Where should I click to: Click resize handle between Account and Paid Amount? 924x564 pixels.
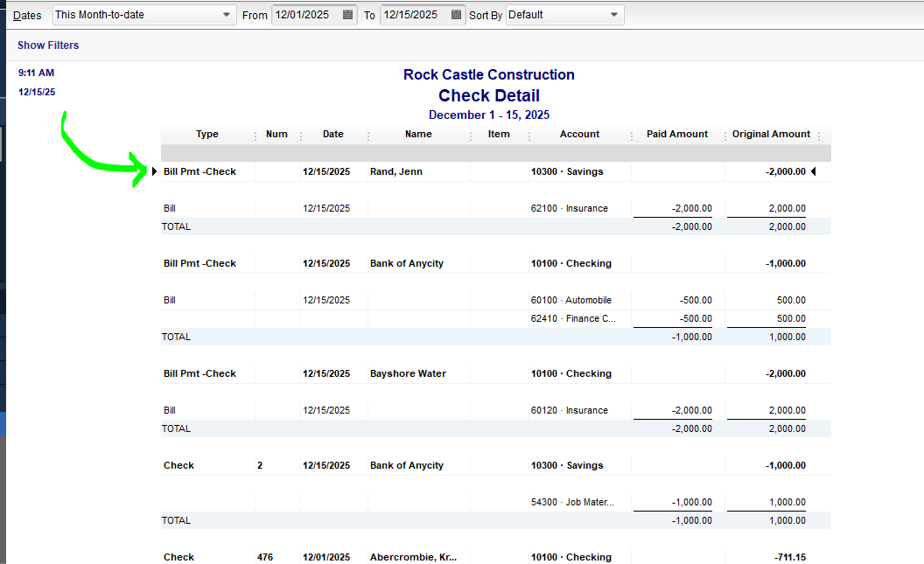(631, 136)
